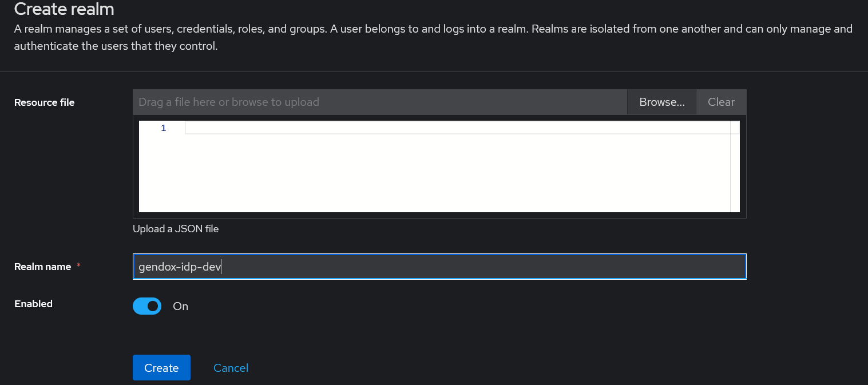This screenshot has width=868, height=385.
Task: Click the gendox-idp-dev text in the field
Action: [x=180, y=267]
